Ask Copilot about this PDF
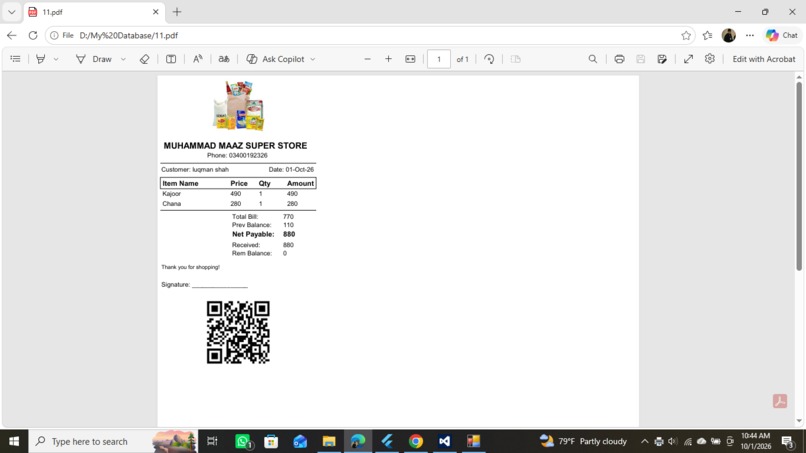This screenshot has height=453, width=806. (x=276, y=59)
